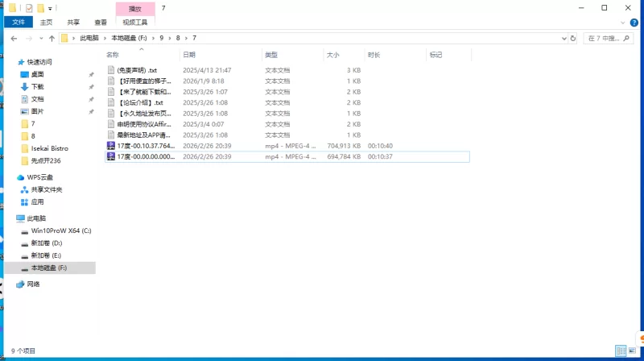Viewport: 644px width, 361px height.
Task: Open the recent locations dropdown arrow
Action: point(41,38)
